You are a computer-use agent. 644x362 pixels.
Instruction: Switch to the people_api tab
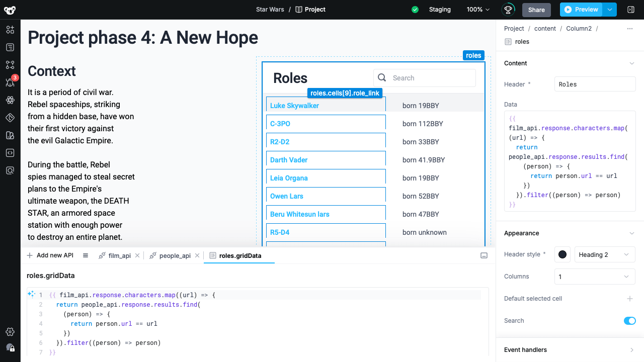(175, 255)
